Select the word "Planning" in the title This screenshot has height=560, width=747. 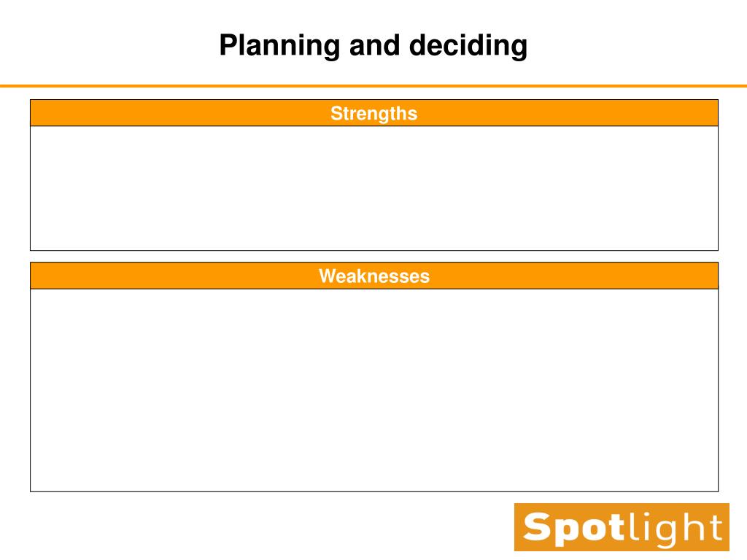coord(279,46)
